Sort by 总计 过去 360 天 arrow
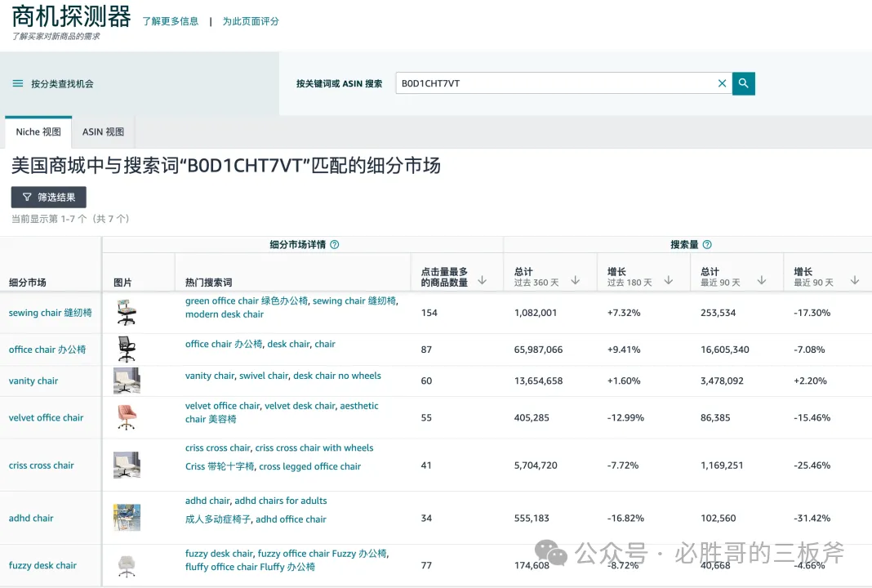The width and height of the screenshot is (872, 588). [576, 280]
